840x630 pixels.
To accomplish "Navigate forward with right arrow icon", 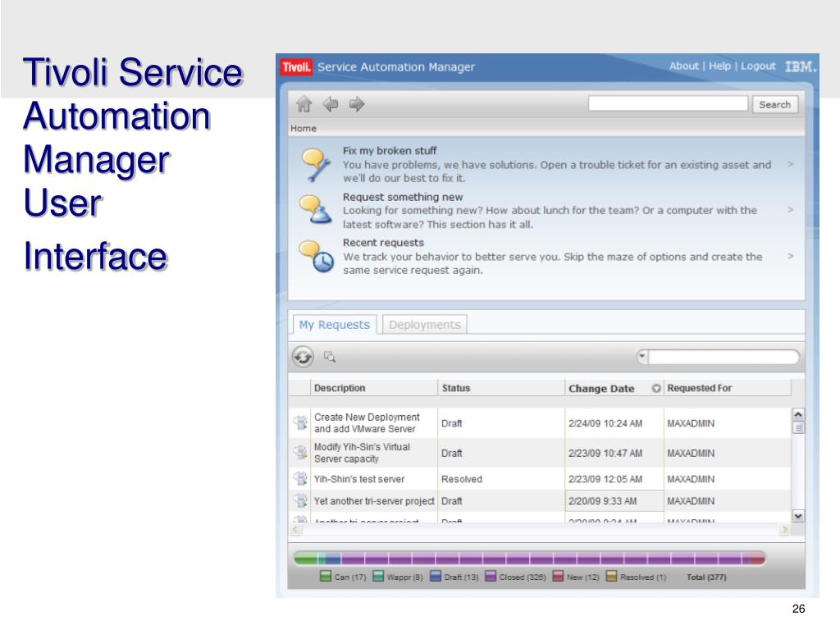I will pyautogui.click(x=357, y=104).
